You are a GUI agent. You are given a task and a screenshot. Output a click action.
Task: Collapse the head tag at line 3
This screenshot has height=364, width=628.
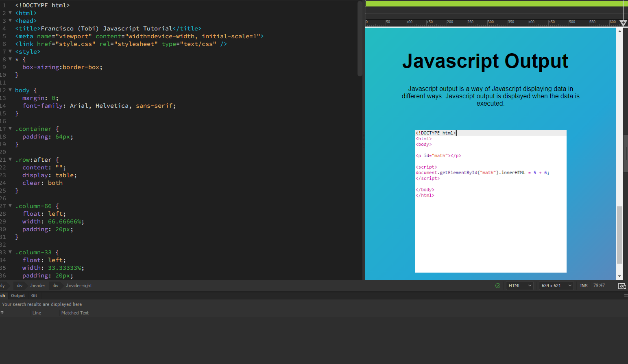tap(10, 20)
